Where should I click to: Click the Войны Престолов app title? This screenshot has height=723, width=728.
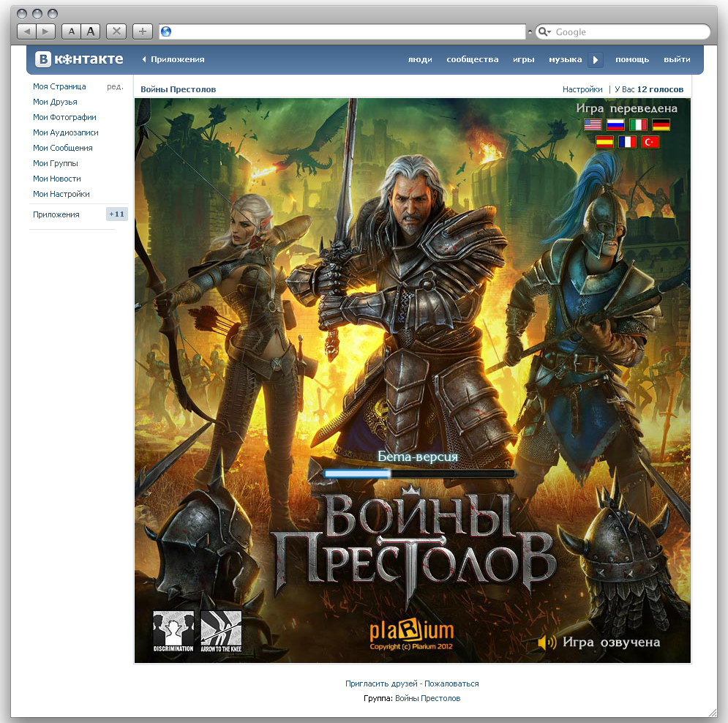(179, 89)
